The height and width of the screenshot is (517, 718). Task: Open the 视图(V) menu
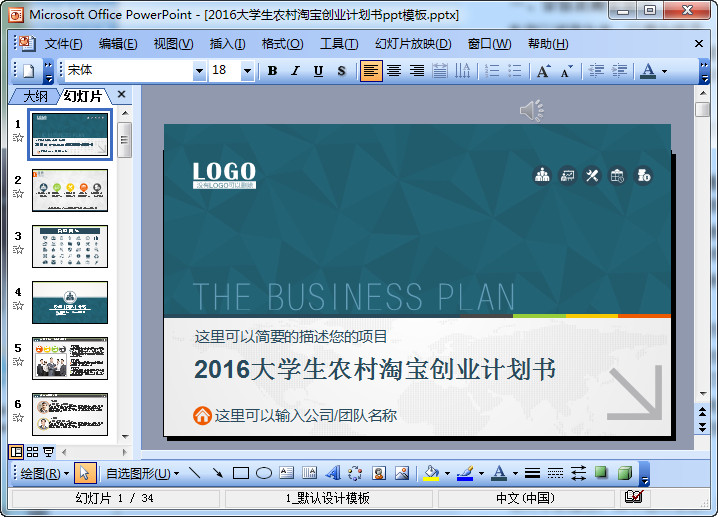[x=173, y=44]
